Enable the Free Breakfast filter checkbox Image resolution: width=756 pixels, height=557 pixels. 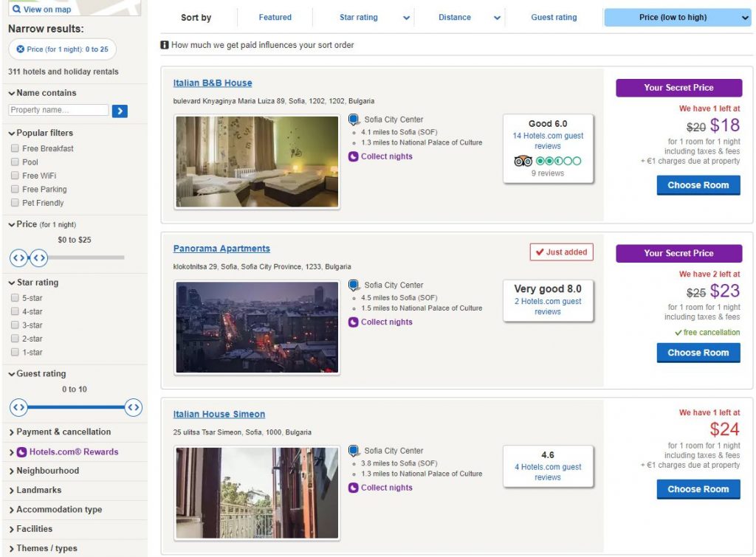click(x=15, y=148)
